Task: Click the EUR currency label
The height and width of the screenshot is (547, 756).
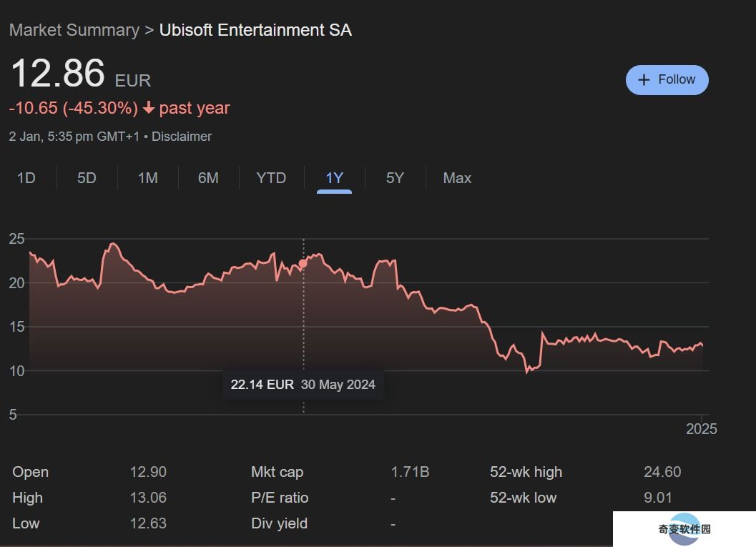Action: pyautogui.click(x=132, y=81)
